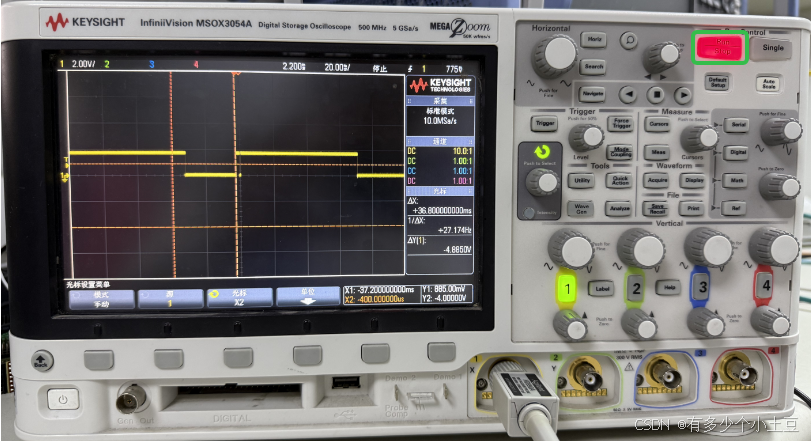Open the Trigger menu key
The image size is (811, 441).
[545, 123]
